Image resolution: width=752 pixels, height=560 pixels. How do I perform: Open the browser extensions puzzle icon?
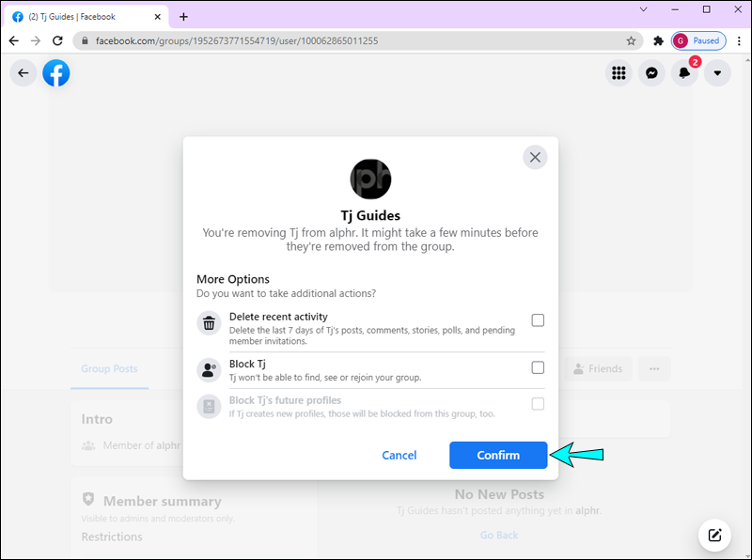click(659, 40)
